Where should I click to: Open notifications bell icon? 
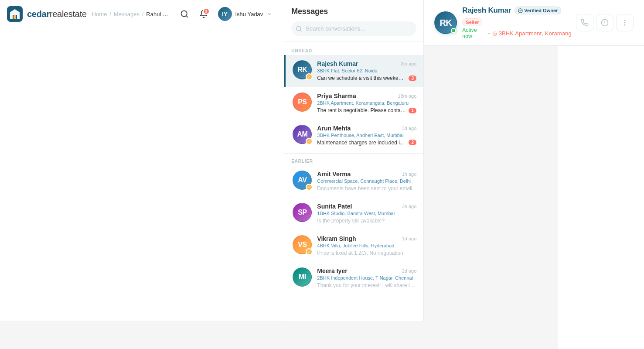coord(204,14)
